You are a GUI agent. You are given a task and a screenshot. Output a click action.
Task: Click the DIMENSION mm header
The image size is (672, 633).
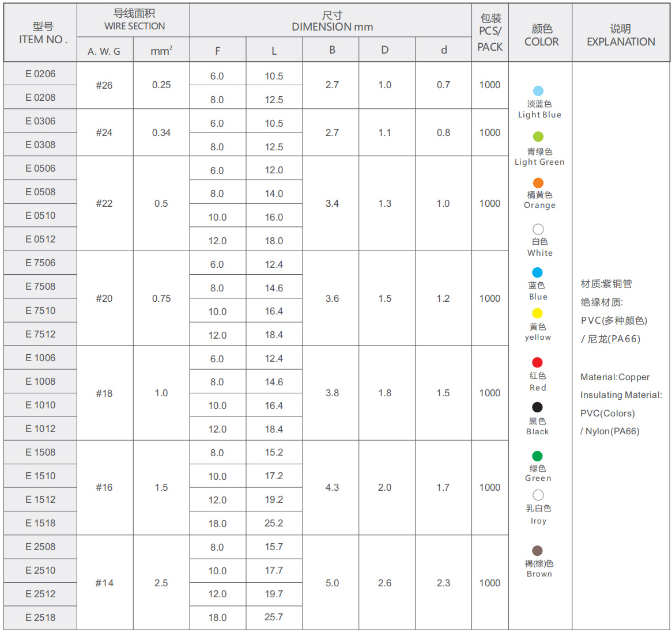tap(331, 20)
